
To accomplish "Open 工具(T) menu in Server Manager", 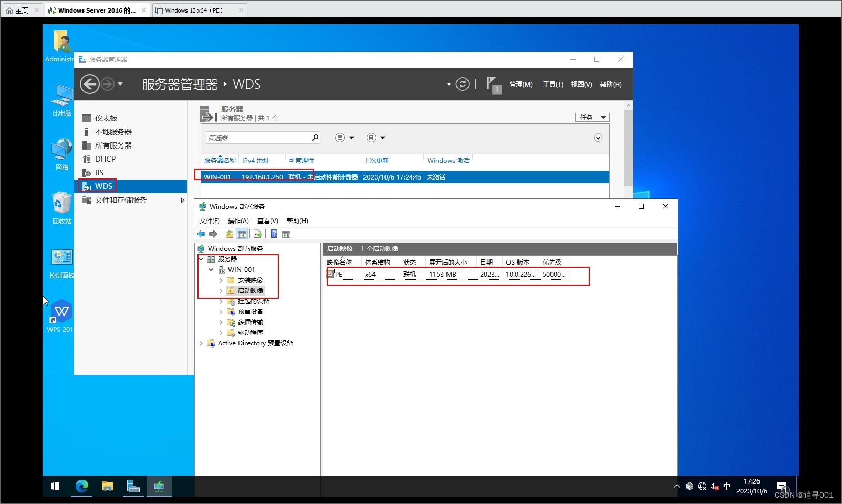I will tap(553, 85).
